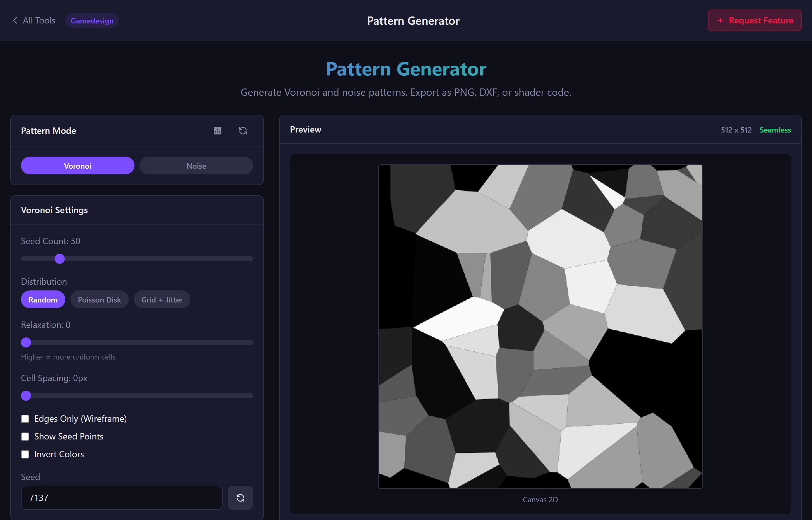Image resolution: width=812 pixels, height=520 pixels.
Task: Select Grid + Jitter distribution
Action: tap(161, 299)
